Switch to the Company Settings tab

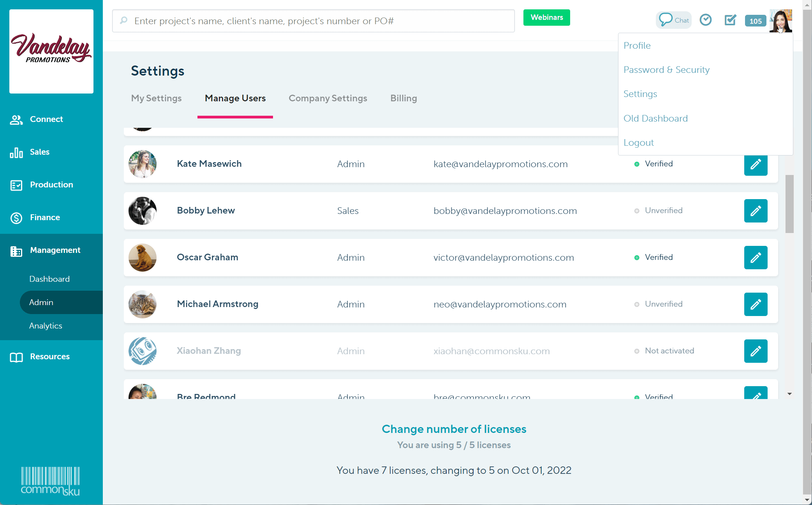pyautogui.click(x=328, y=98)
